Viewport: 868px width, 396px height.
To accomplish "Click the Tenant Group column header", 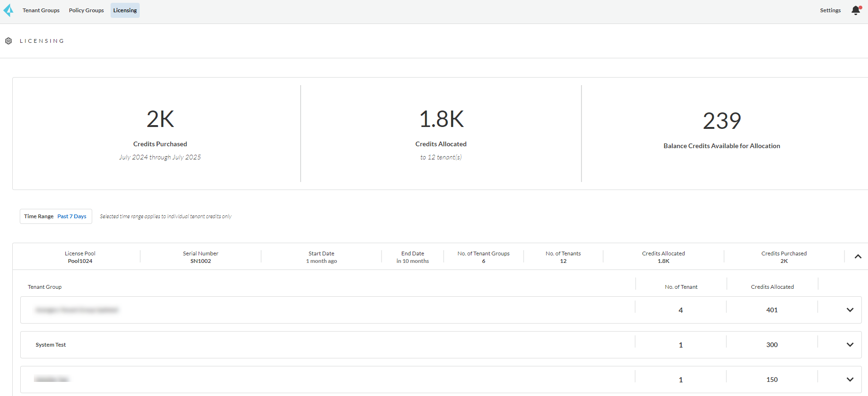I will tap(45, 287).
